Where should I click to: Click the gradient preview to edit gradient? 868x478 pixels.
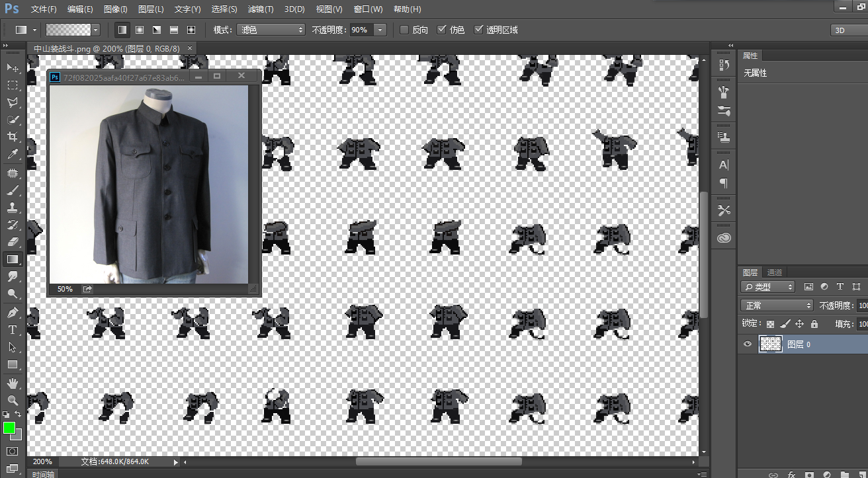coord(68,30)
